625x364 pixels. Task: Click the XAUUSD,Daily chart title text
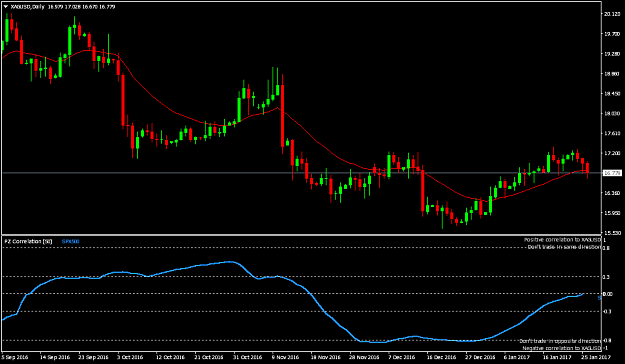[28, 7]
